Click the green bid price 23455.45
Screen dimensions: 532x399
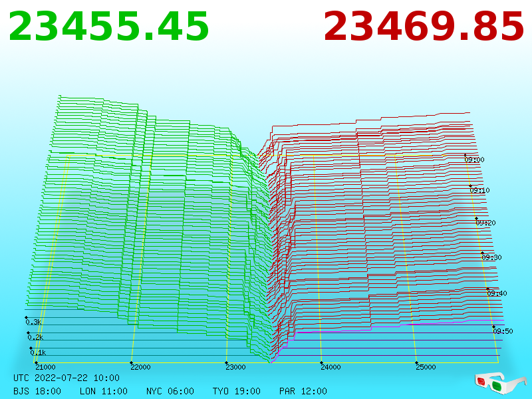tap(108, 27)
